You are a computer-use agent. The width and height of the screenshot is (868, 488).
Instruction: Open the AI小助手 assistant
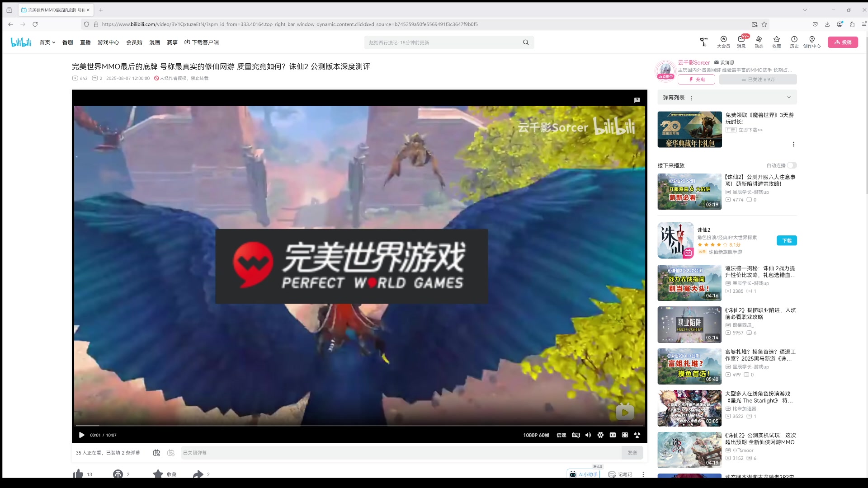tap(584, 474)
